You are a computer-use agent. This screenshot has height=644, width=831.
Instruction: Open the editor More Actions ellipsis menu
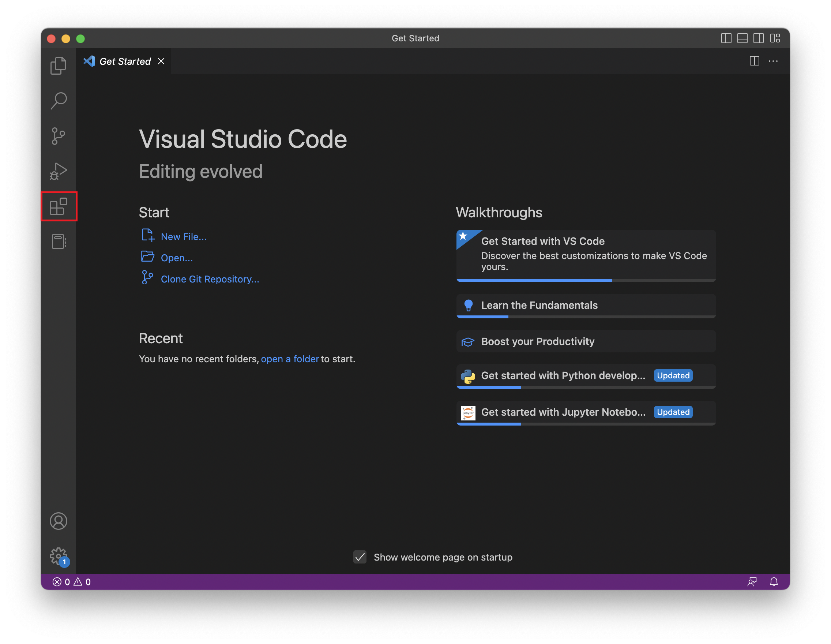click(773, 61)
